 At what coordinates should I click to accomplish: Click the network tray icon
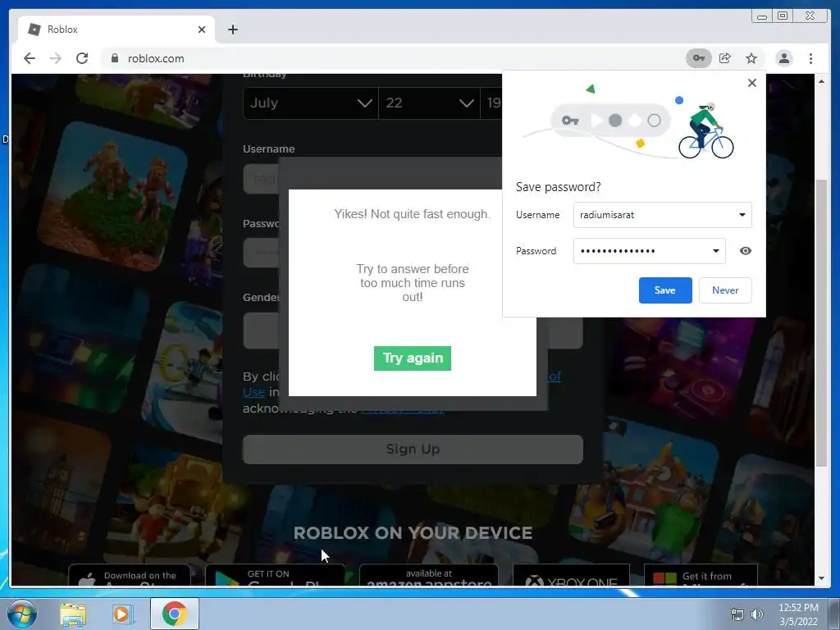pos(737,614)
